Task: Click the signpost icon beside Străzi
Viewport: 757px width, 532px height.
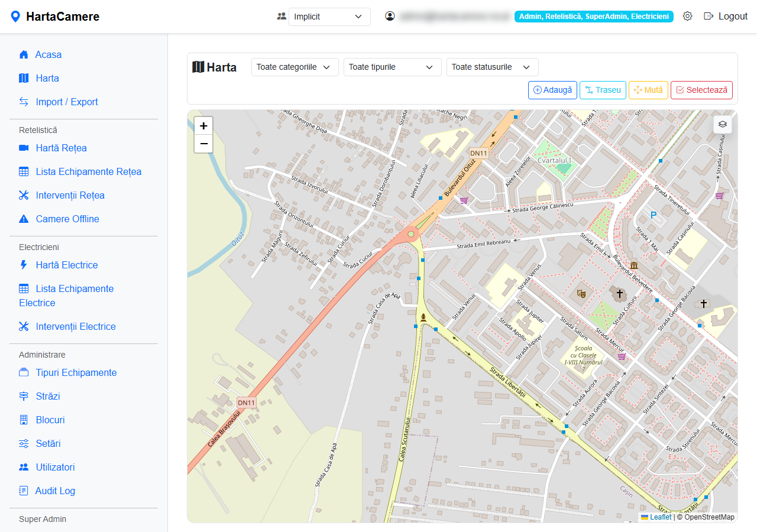Action: pyautogui.click(x=24, y=396)
